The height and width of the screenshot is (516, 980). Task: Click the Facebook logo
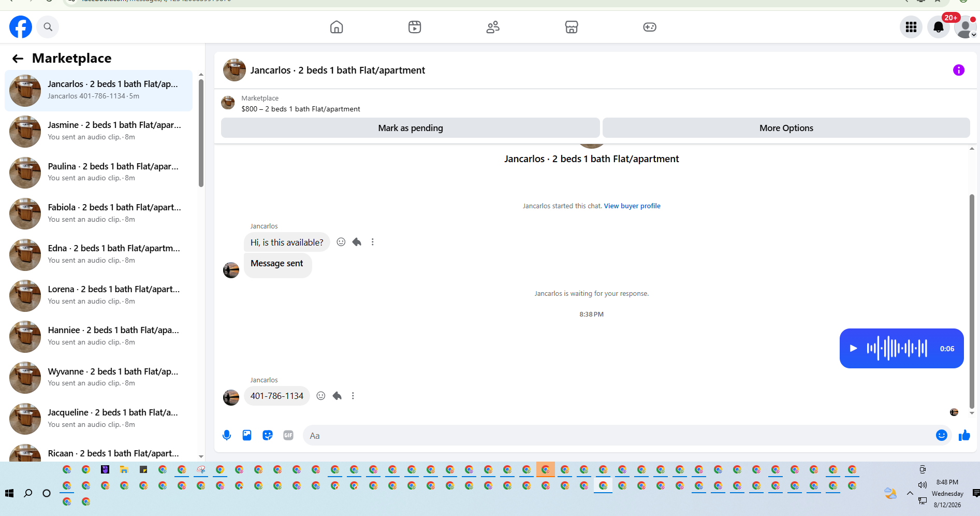tap(21, 27)
